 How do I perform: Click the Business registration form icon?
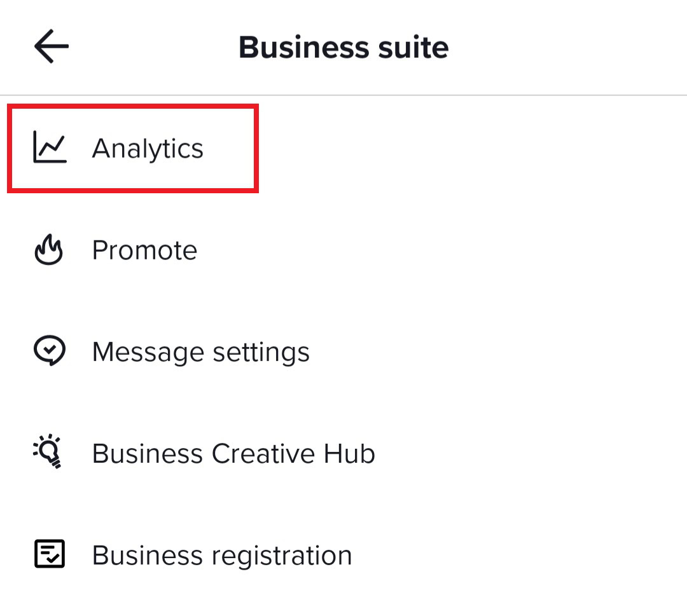click(x=49, y=555)
